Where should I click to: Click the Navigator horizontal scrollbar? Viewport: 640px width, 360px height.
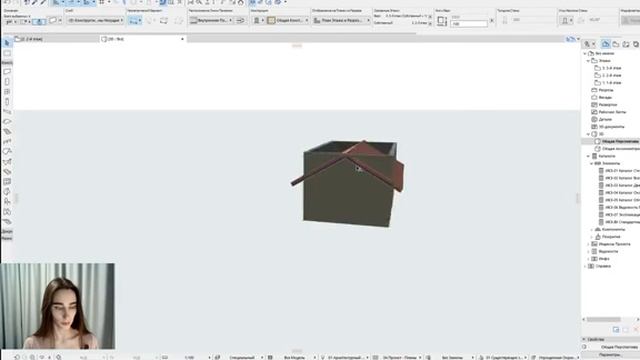click(x=604, y=319)
